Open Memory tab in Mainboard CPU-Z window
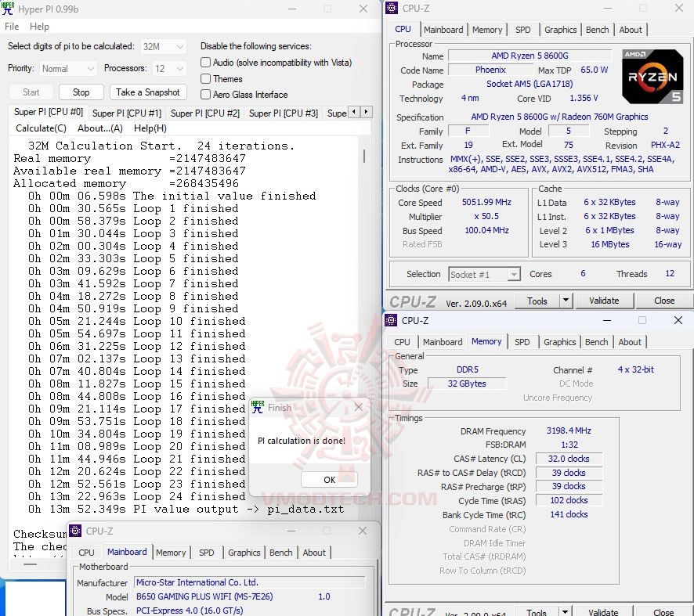 (x=171, y=553)
